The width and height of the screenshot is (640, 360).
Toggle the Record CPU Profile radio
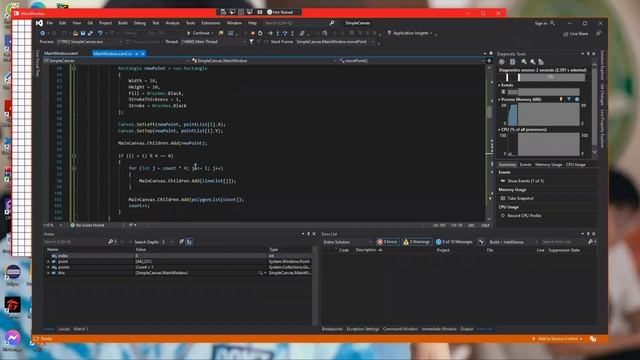pos(503,216)
